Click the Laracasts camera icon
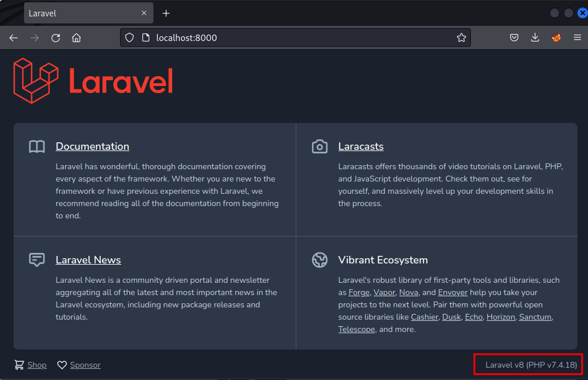 pyautogui.click(x=320, y=146)
